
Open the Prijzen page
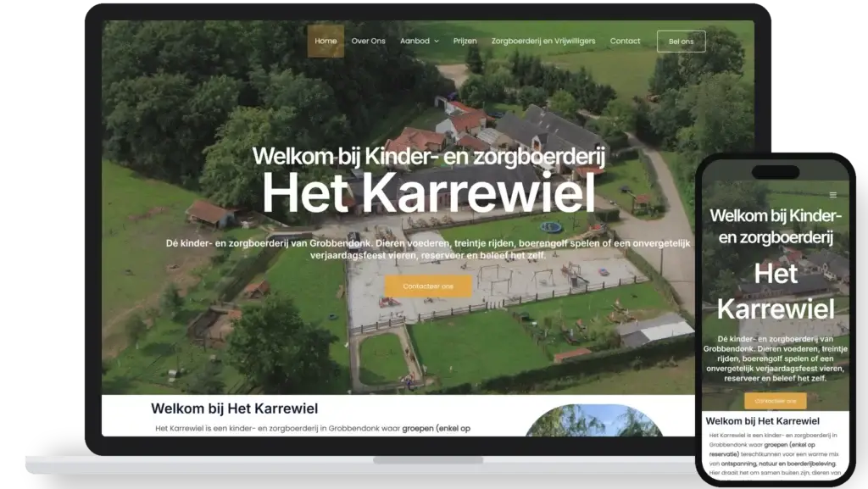click(465, 41)
